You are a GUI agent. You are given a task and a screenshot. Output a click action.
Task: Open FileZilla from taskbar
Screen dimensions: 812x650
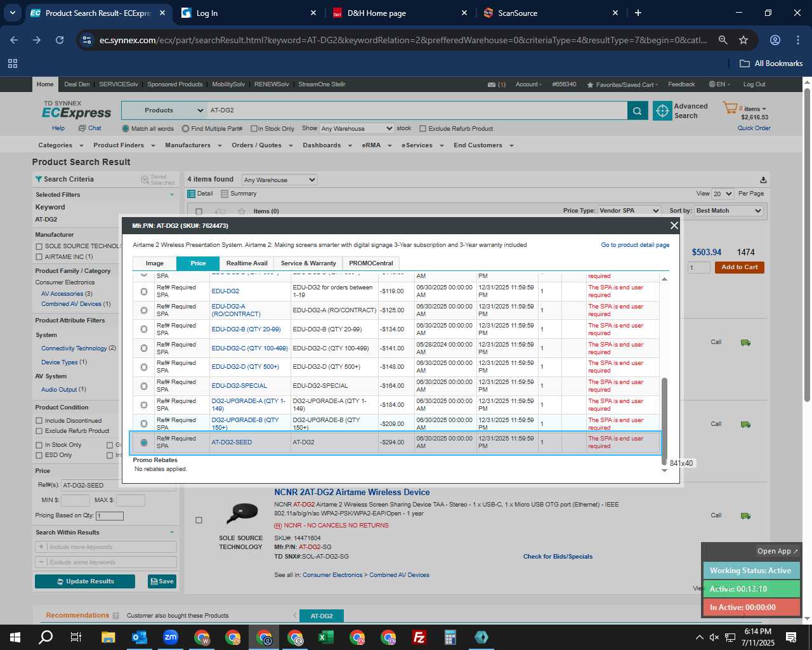(x=419, y=637)
